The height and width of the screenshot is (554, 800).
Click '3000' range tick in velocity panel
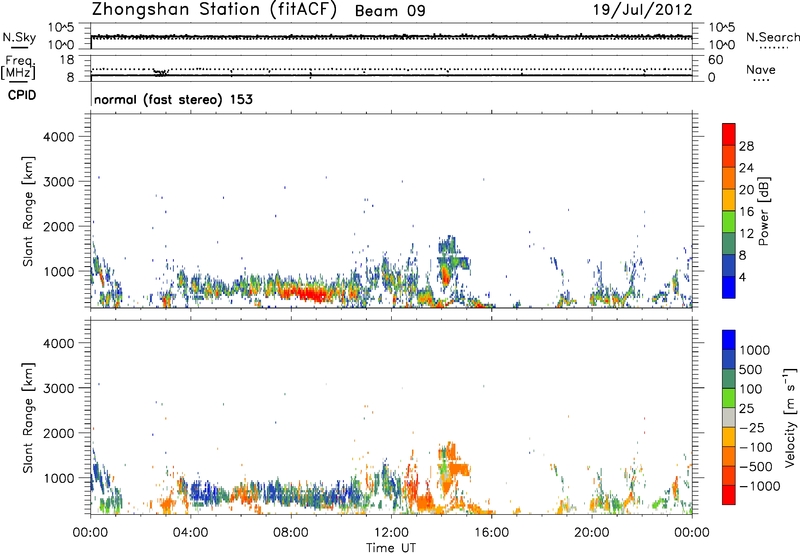click(x=59, y=388)
